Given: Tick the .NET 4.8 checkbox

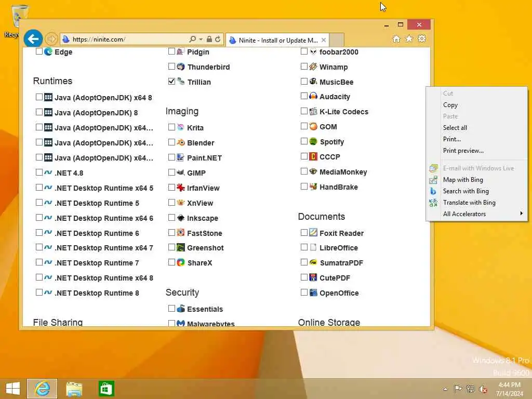Looking at the screenshot, I should (x=39, y=172).
